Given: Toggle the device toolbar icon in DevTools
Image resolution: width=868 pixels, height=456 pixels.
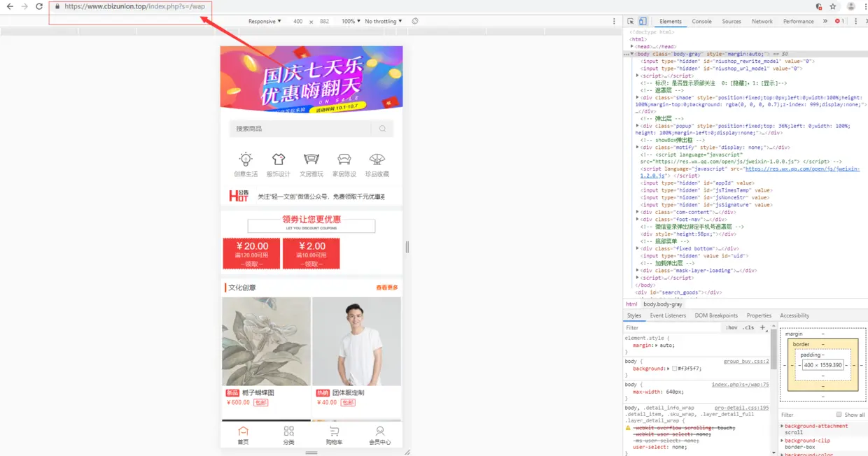Looking at the screenshot, I should coord(643,22).
